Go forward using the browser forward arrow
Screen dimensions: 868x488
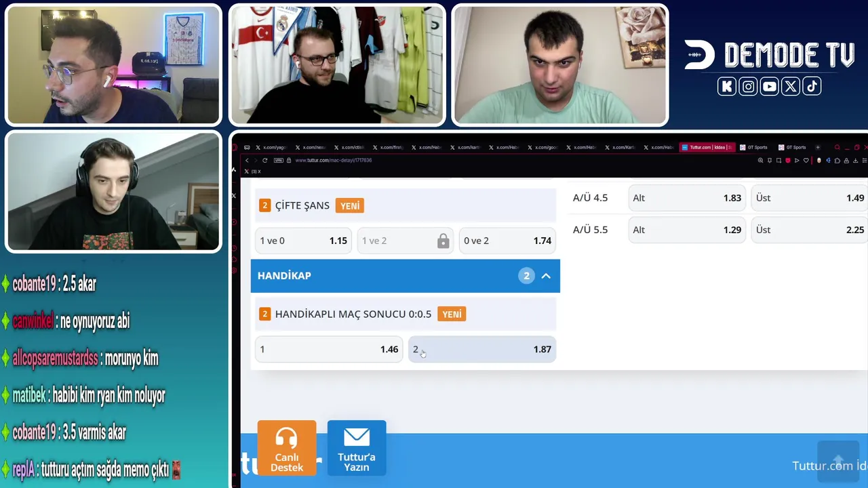(255, 161)
